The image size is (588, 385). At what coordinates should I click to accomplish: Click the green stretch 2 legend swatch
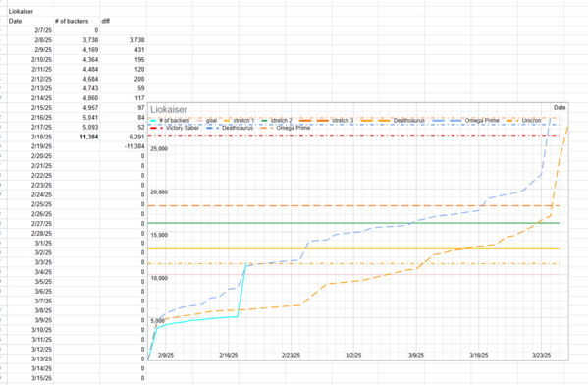pos(264,121)
